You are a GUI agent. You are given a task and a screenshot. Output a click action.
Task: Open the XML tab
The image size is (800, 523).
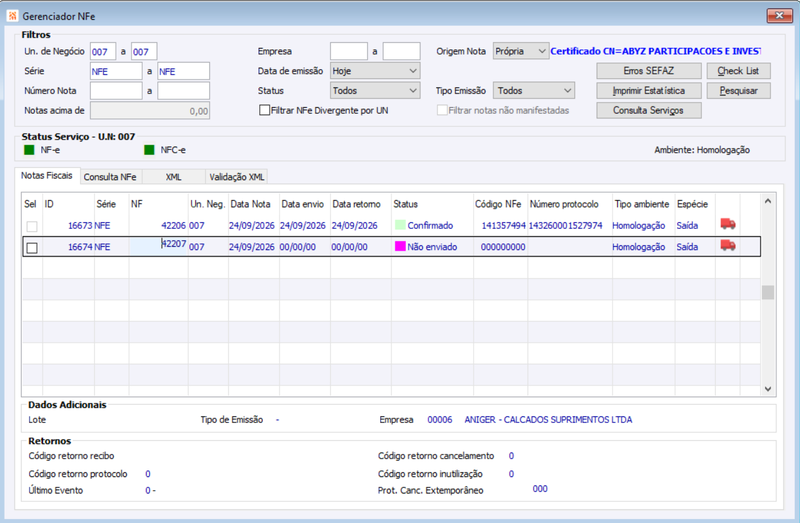(173, 177)
